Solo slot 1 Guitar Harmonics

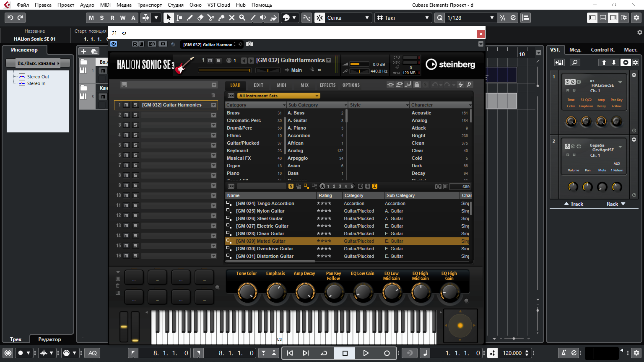(136, 105)
